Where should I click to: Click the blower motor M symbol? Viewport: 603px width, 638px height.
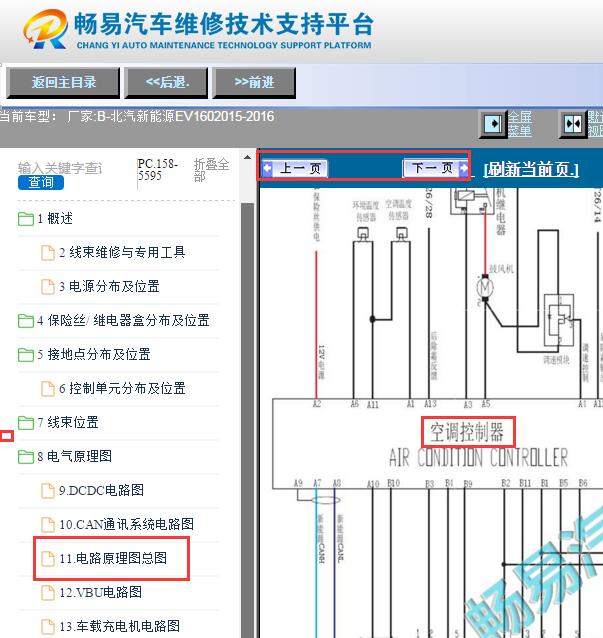[x=485, y=288]
